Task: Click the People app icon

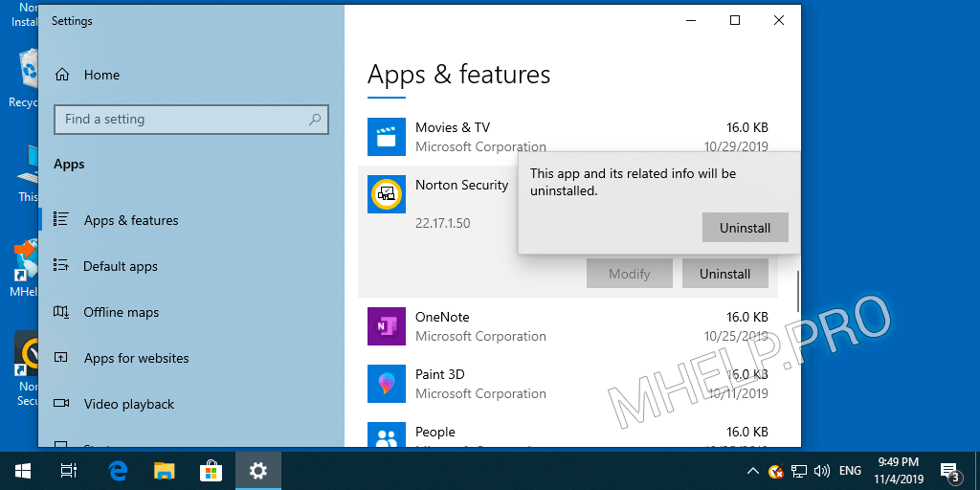Action: point(387,435)
